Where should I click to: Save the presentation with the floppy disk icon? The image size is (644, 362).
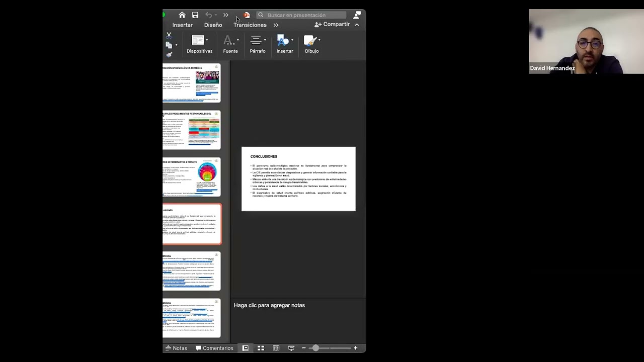coord(195,15)
